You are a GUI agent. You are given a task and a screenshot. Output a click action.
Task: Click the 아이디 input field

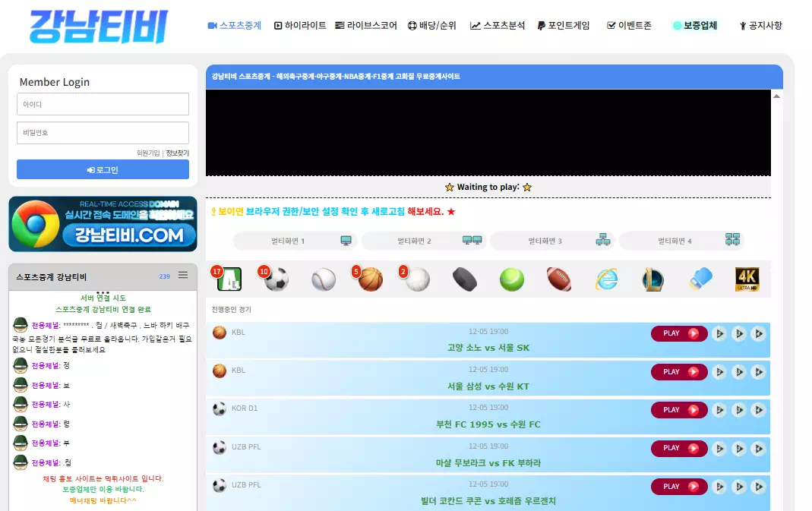[103, 104]
